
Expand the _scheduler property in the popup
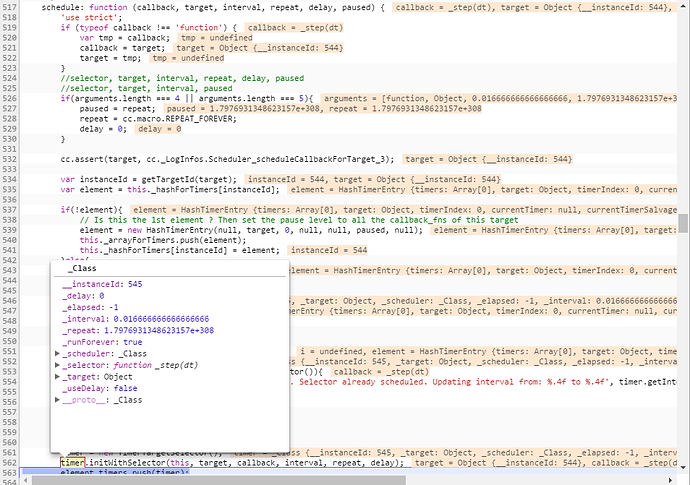57,353
